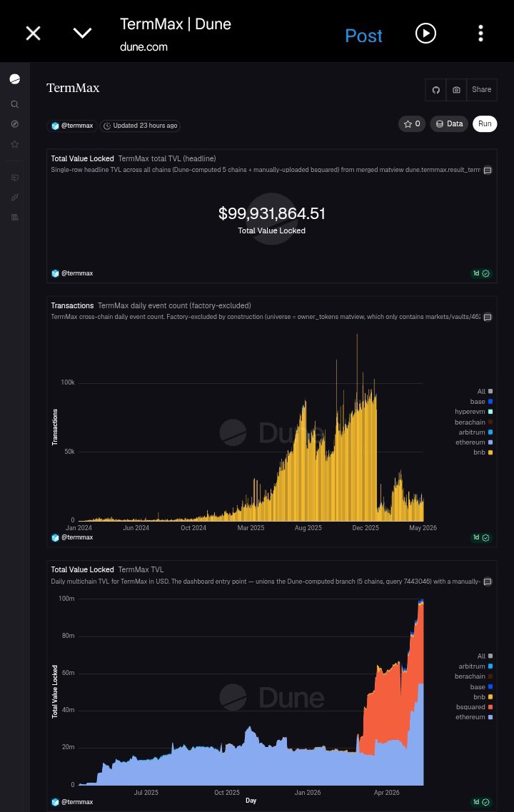Click ethereum color swatch in Transactions legend
514x812 pixels.
click(x=490, y=442)
